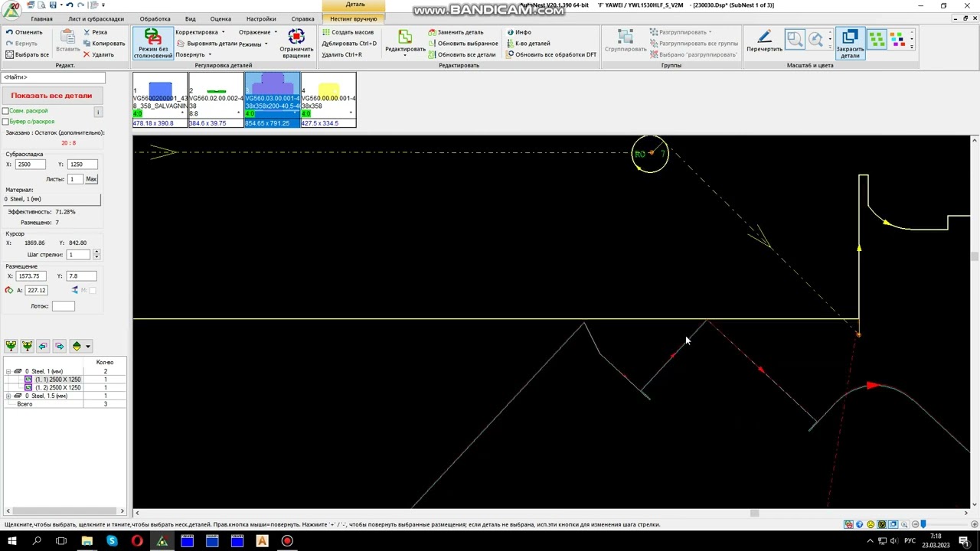Open the Оценка tab

[x=220, y=18]
